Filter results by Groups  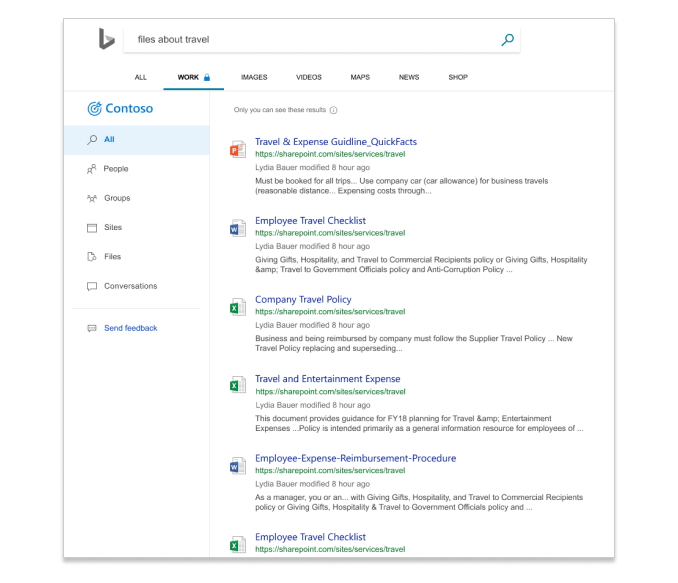coord(117,198)
